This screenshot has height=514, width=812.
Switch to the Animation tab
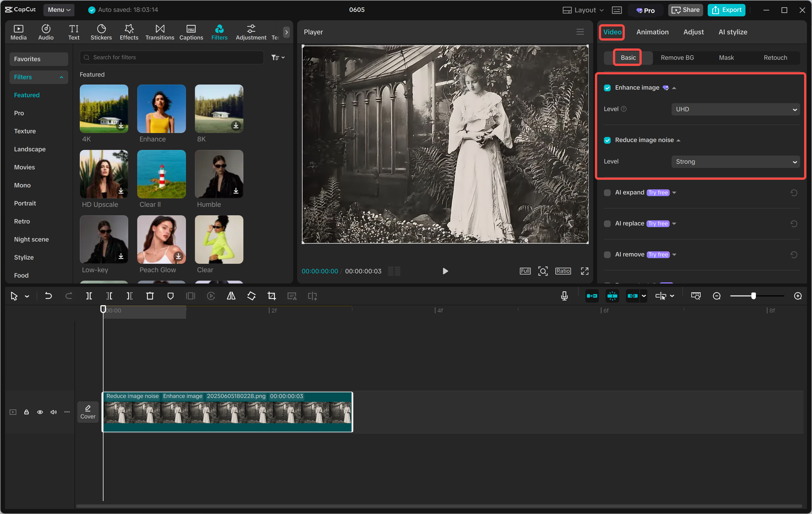(652, 32)
